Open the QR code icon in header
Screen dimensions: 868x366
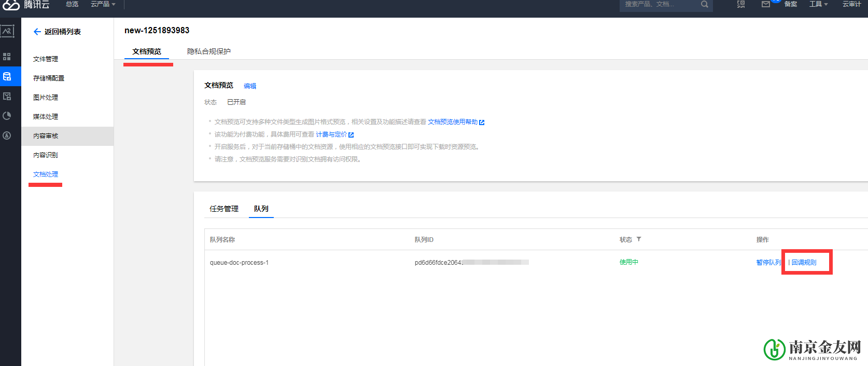(x=741, y=5)
